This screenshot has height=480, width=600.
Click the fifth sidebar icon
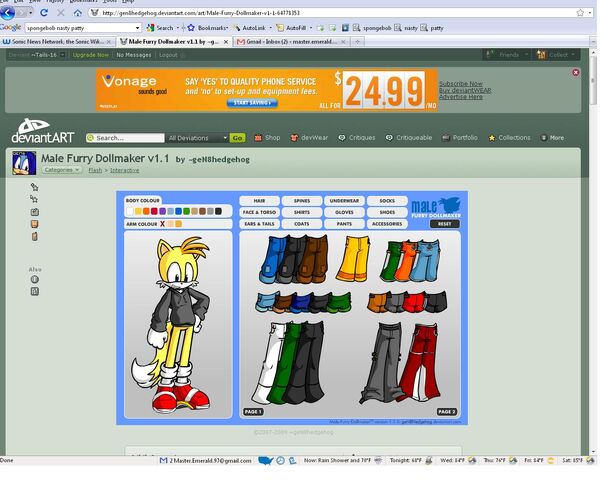[x=34, y=237]
